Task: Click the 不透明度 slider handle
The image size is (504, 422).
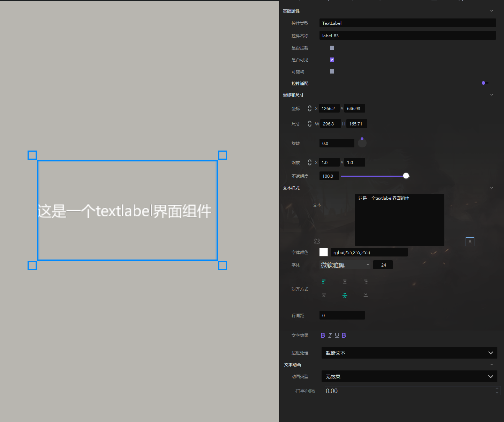Action: (x=406, y=176)
